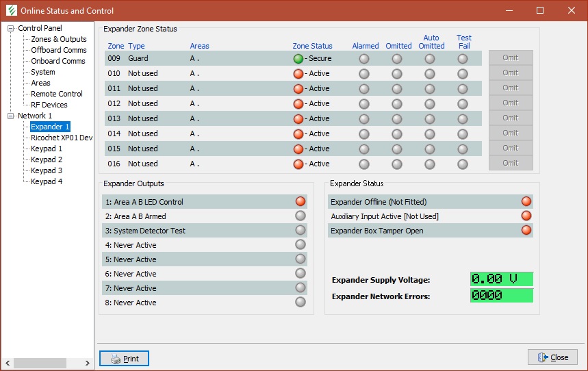Click the green Secure indicator for zone 009
The width and height of the screenshot is (588, 371).
coord(298,59)
